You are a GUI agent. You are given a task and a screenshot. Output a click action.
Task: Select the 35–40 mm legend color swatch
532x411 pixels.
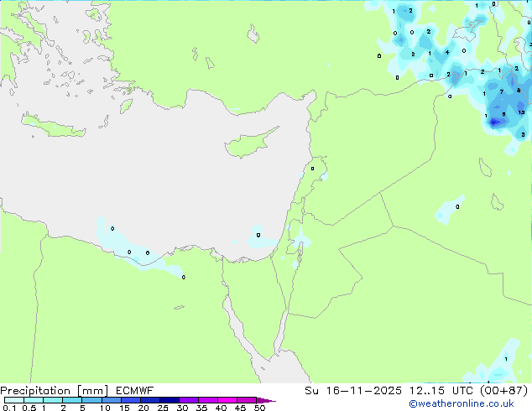point(208,400)
